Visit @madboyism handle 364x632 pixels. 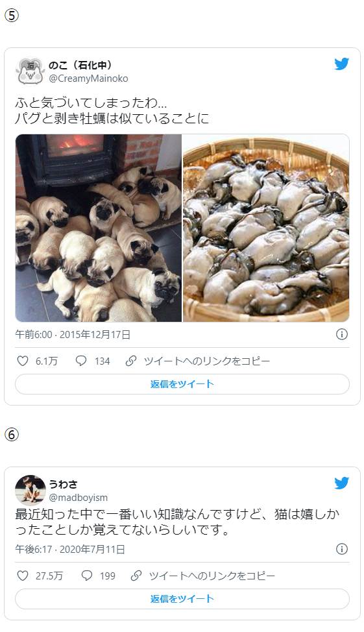[79, 498]
